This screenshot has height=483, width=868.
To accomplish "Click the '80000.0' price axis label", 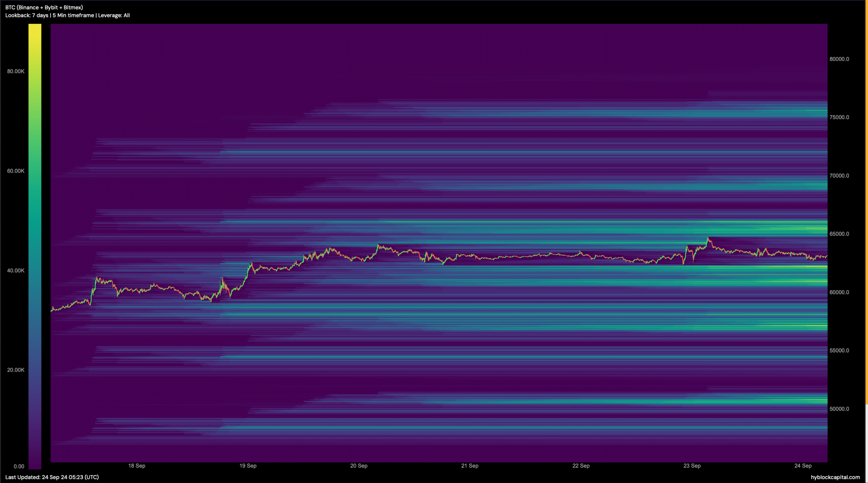I will [x=840, y=59].
